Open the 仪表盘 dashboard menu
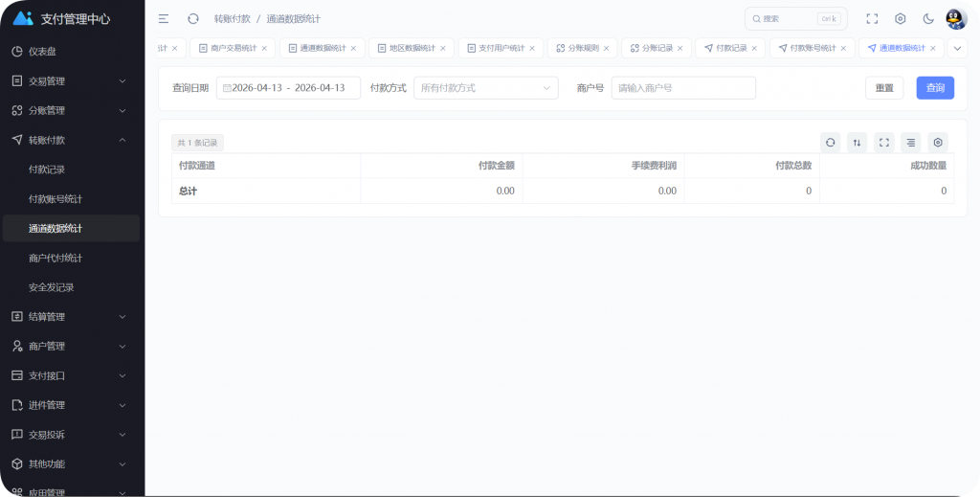This screenshot has width=980, height=497. pyautogui.click(x=71, y=52)
